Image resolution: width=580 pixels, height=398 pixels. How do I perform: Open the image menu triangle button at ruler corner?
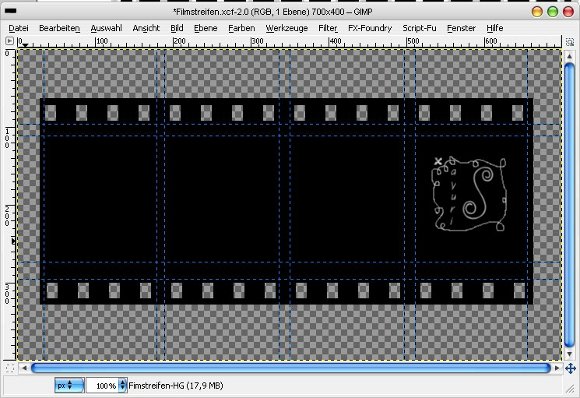10,41
